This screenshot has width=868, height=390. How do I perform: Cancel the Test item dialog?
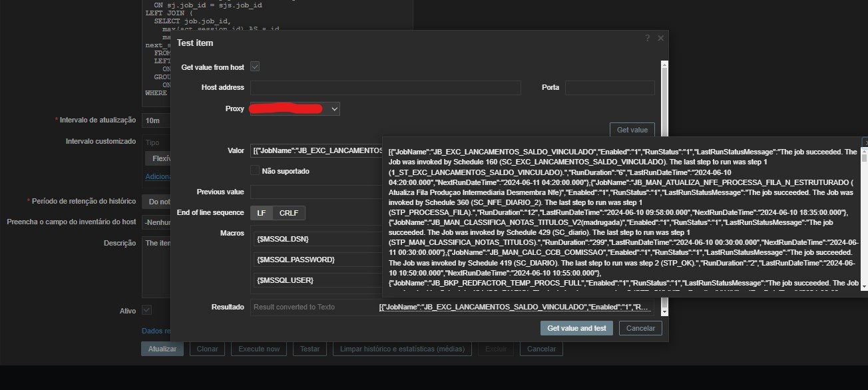[640, 327]
